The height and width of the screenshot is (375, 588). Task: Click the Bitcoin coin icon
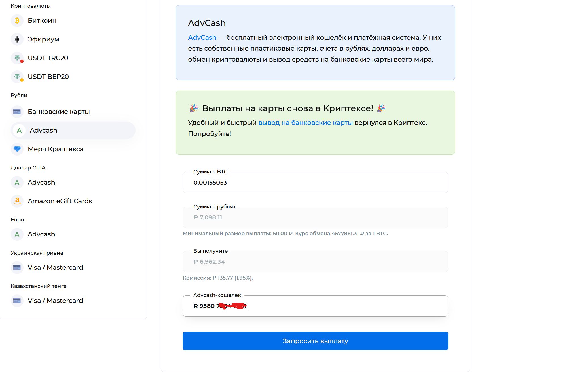[17, 21]
